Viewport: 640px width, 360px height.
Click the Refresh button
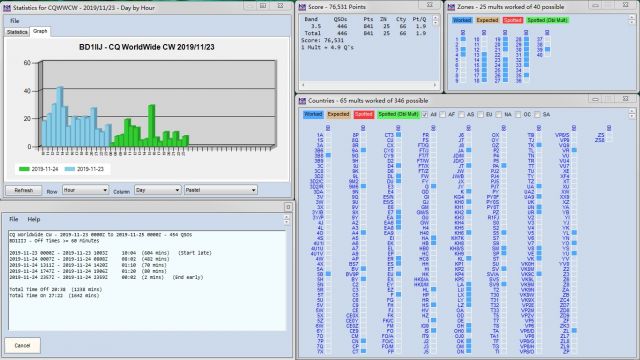click(24, 190)
